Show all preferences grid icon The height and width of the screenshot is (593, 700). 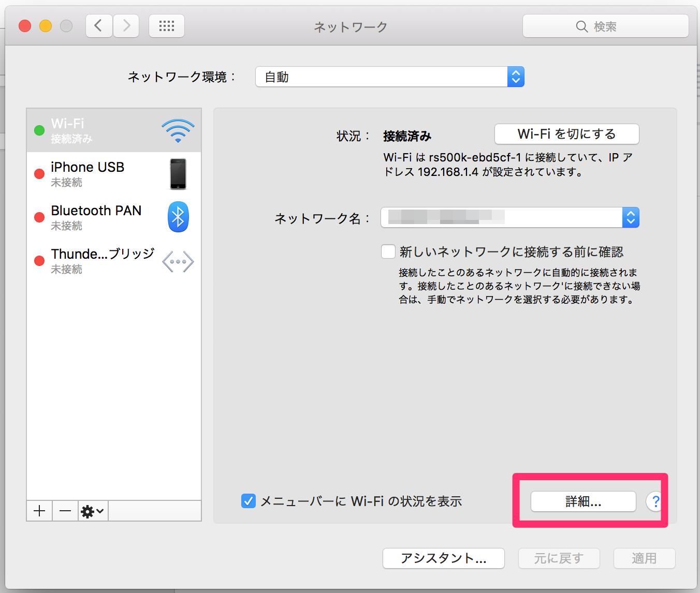pyautogui.click(x=166, y=26)
